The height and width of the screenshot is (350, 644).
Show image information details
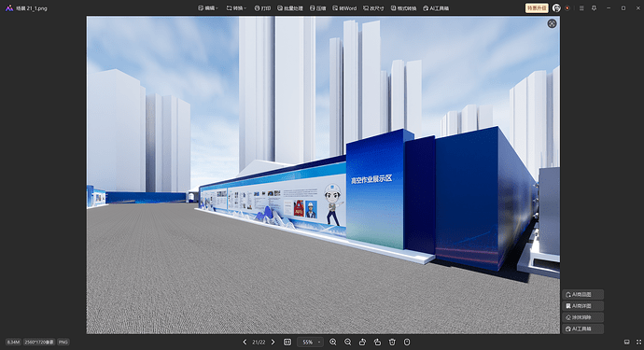tap(407, 342)
